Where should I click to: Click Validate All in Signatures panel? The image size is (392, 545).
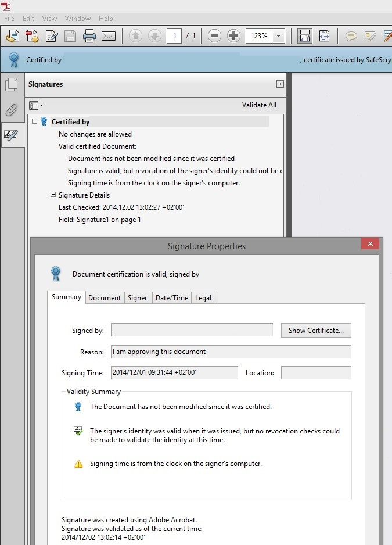pos(259,105)
